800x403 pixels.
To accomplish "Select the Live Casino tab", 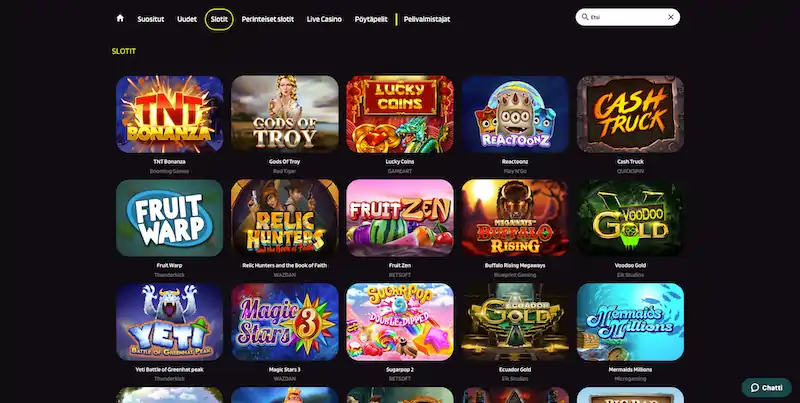I will [x=324, y=19].
